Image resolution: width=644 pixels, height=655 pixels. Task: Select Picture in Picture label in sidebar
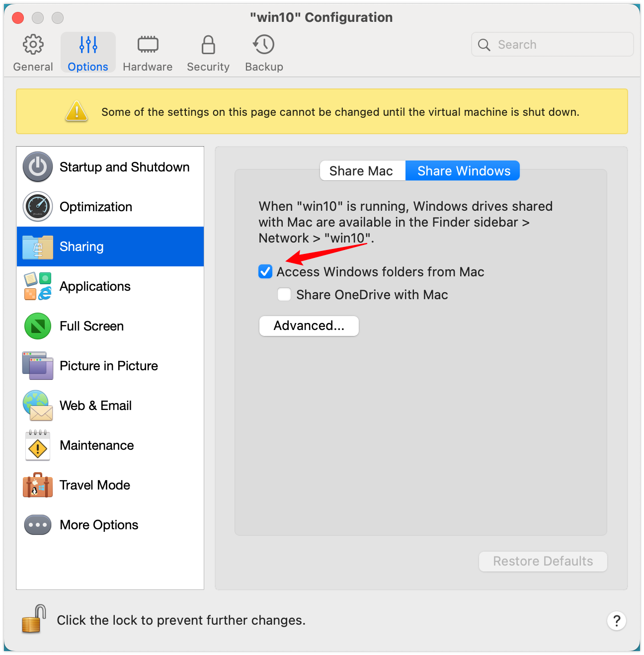pyautogui.click(x=109, y=366)
